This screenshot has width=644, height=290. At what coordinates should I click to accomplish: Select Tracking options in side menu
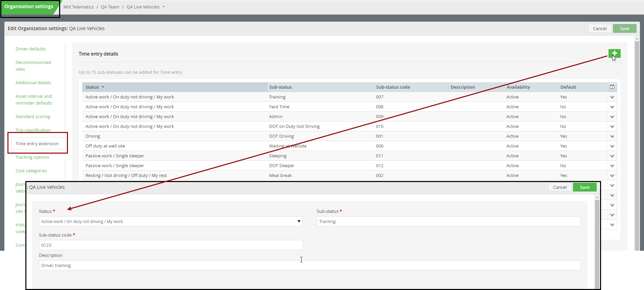click(32, 157)
